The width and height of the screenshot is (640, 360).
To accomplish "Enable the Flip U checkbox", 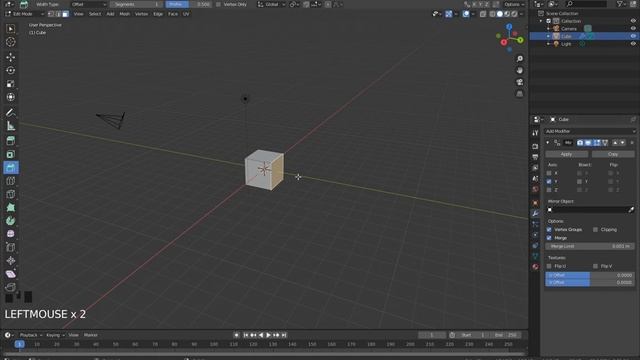I will pyautogui.click(x=549, y=266).
